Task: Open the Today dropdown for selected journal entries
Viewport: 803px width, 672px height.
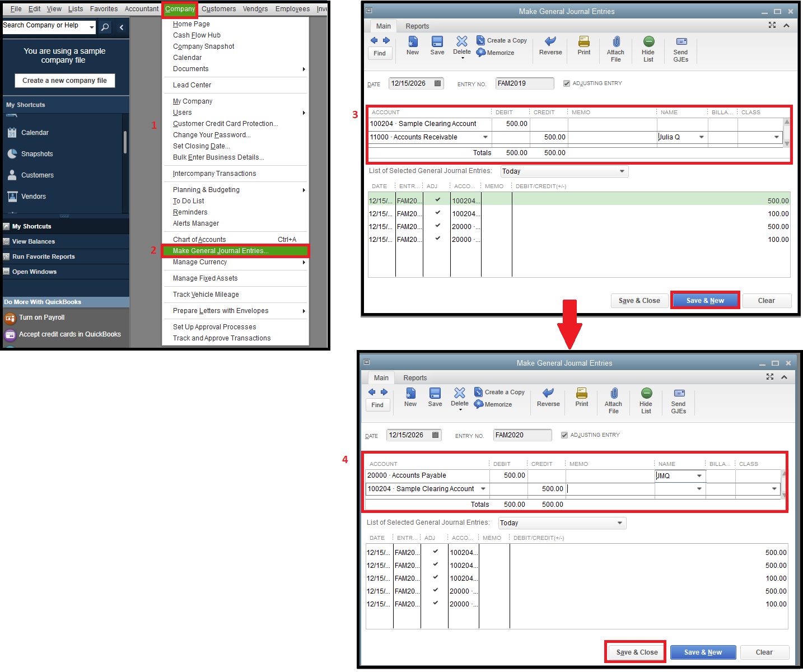Action: (x=622, y=171)
